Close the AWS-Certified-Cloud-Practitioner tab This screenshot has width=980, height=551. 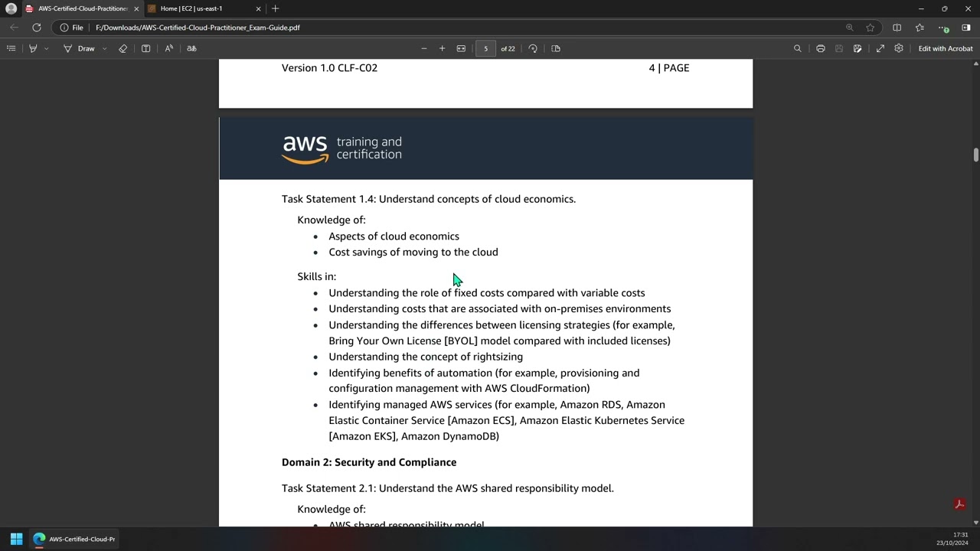click(136, 8)
